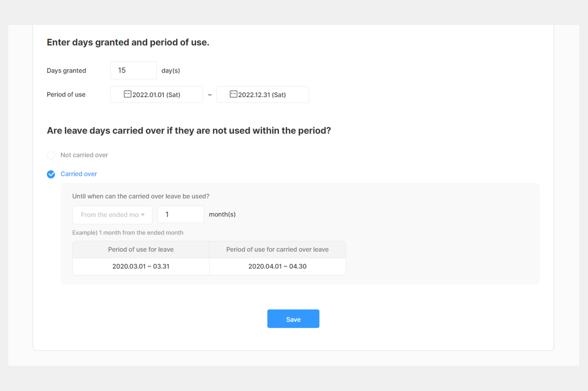Open the From the ended month dropdown

pyautogui.click(x=112, y=215)
